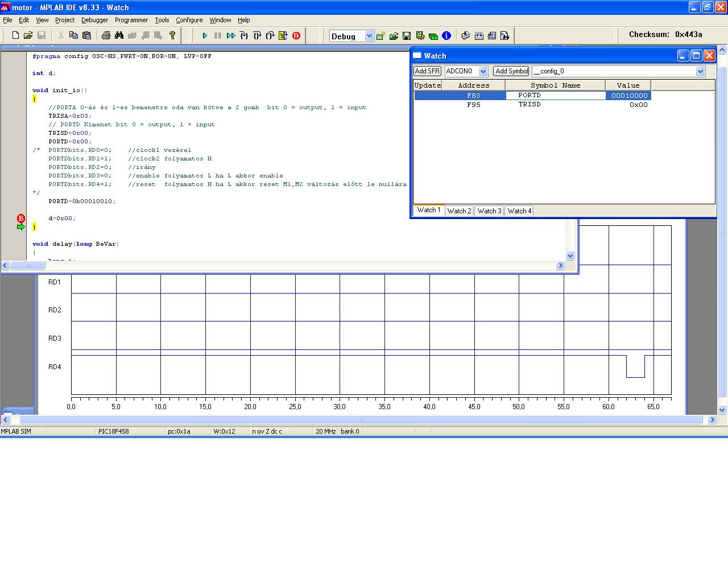Click the code editor horizontal scrollbar thumb
The image size is (728, 569).
tap(28, 265)
